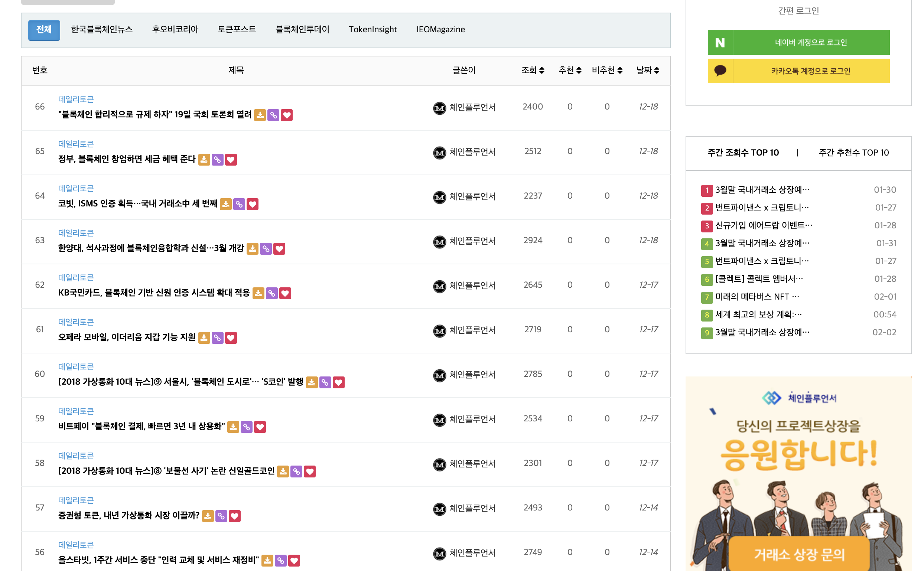Screen dimensions: 924x571
Task: Open post 비트페이 블록체인 결제 article
Action: tap(141, 426)
